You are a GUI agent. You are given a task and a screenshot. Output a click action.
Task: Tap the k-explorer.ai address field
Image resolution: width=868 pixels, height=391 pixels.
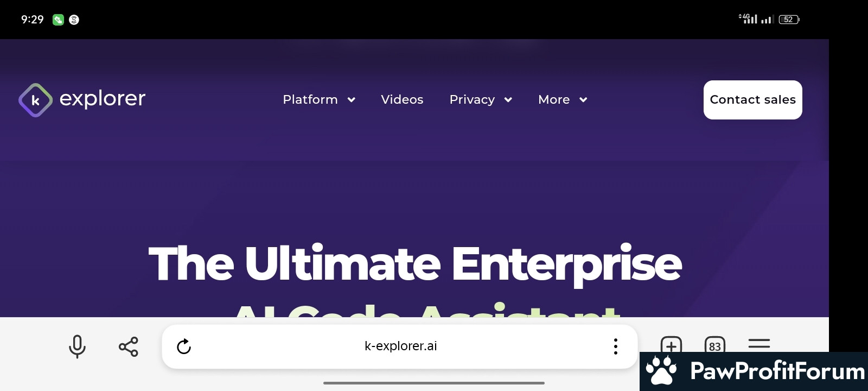(400, 346)
